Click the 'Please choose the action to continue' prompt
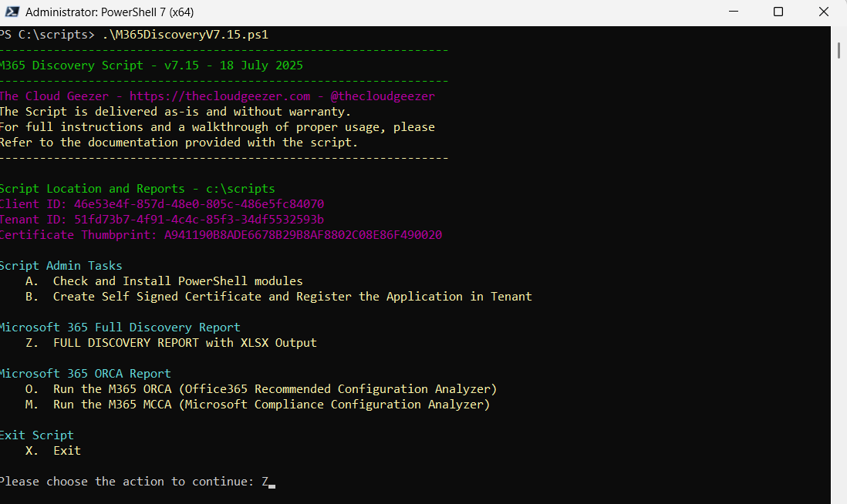Image resolution: width=847 pixels, height=504 pixels. point(127,482)
